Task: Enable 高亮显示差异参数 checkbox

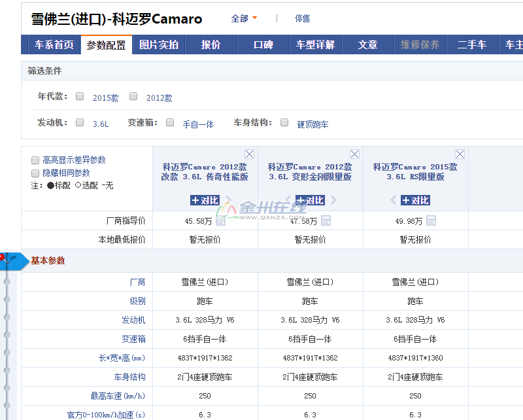Action: click(x=35, y=160)
